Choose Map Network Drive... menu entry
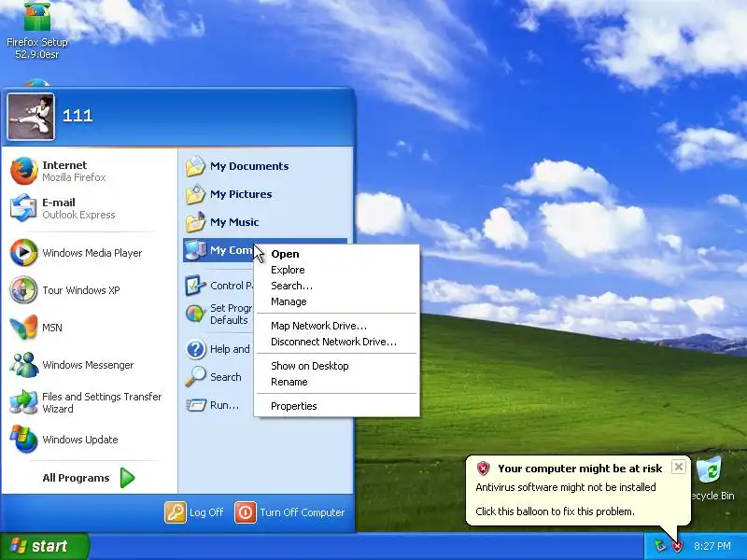 point(337,326)
